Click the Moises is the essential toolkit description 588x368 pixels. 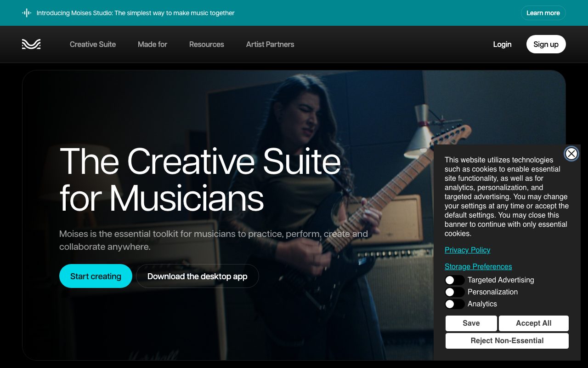point(214,240)
